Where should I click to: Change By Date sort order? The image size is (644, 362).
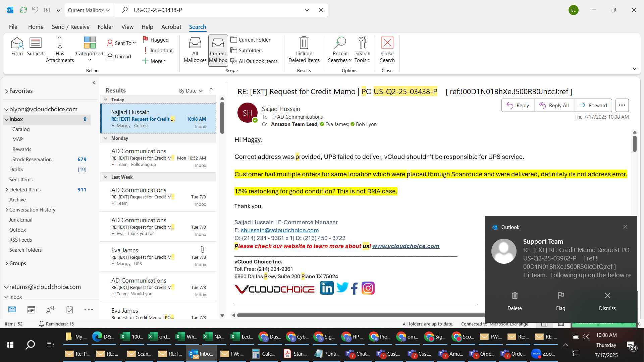click(x=191, y=91)
